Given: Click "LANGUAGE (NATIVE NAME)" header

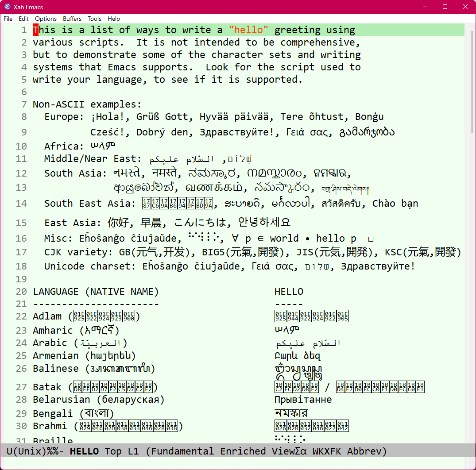Looking at the screenshot, I should click(x=96, y=292).
